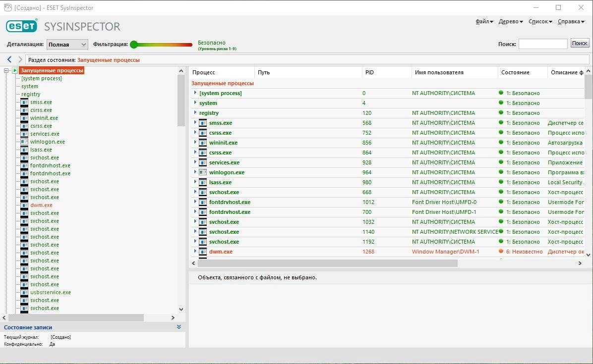Click the green play icon beside Запущенные процессы

(15, 70)
